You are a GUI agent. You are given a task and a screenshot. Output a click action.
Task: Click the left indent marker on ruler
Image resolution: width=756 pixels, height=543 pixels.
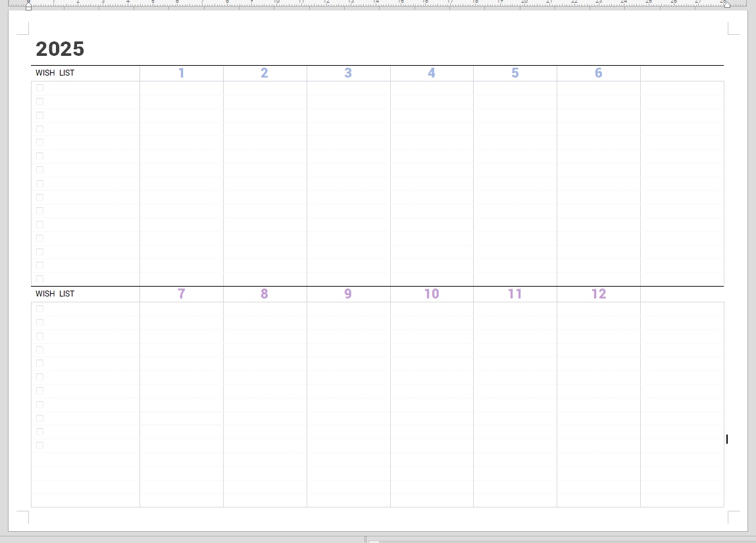pyautogui.click(x=28, y=5)
